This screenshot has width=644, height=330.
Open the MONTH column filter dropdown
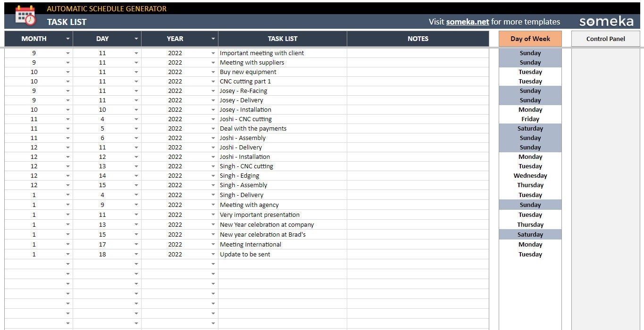[67, 38]
